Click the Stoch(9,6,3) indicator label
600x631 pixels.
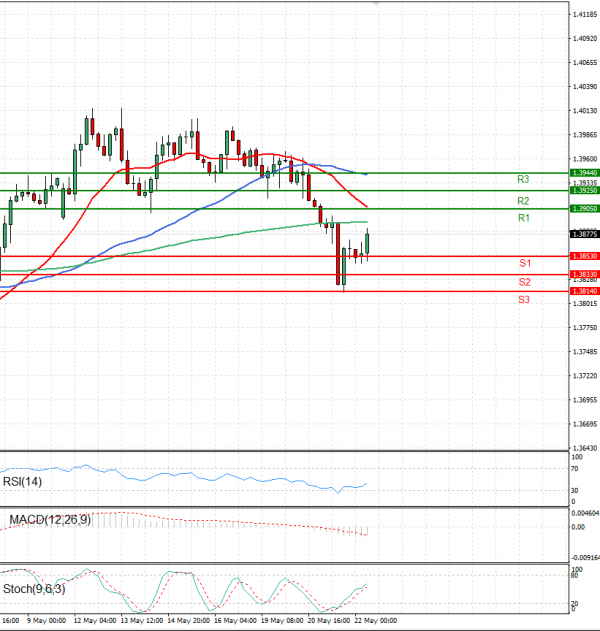point(34,589)
